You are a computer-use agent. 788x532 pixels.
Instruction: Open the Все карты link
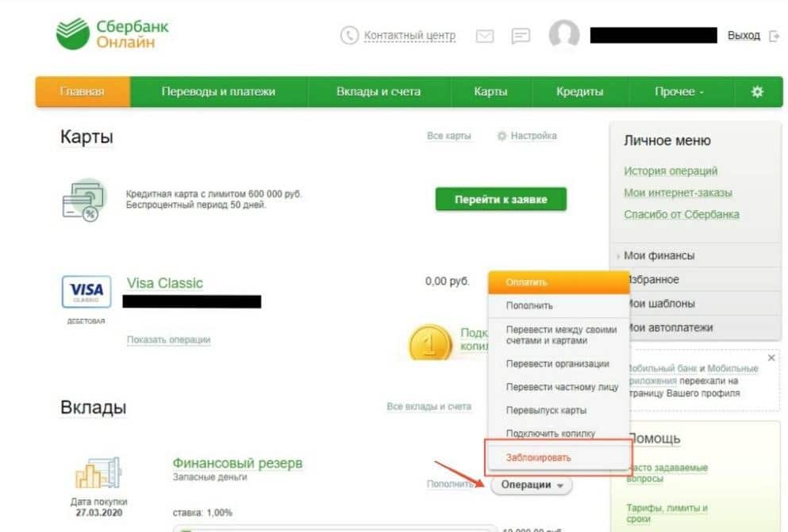pos(449,136)
